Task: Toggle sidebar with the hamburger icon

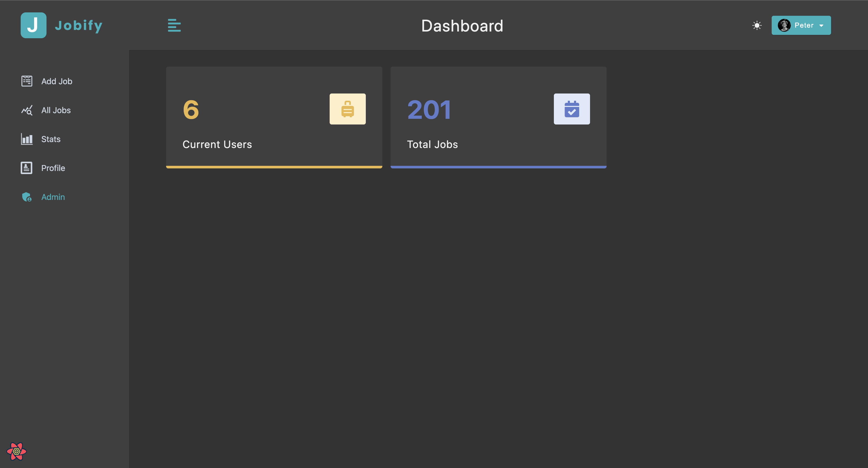Action: [x=174, y=25]
